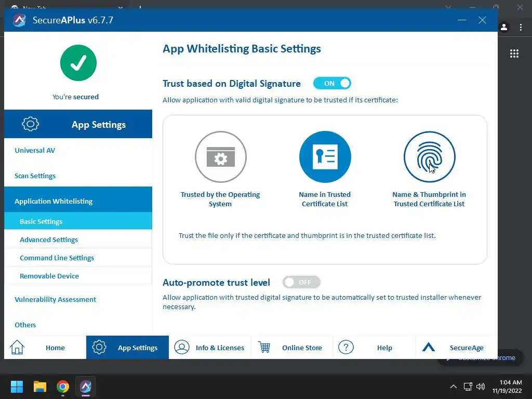The width and height of the screenshot is (532, 399).
Task: Show hidden system tray icons
Action: [x=453, y=387]
